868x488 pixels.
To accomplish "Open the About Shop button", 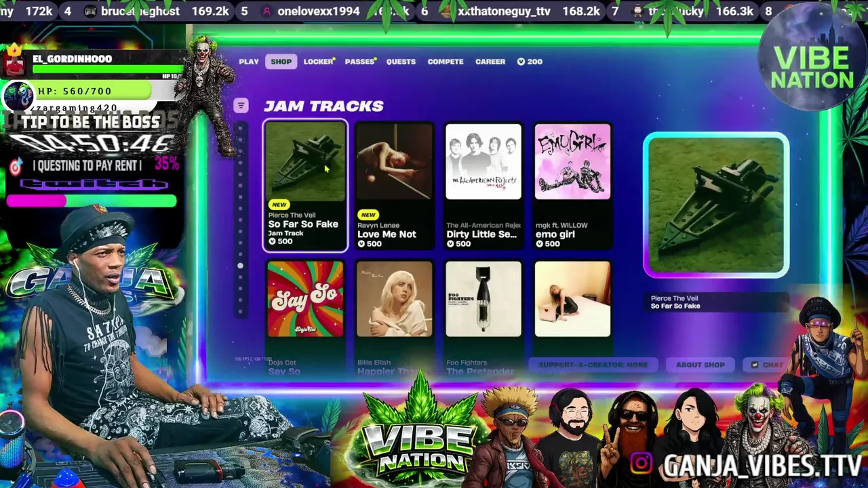I will [700, 365].
